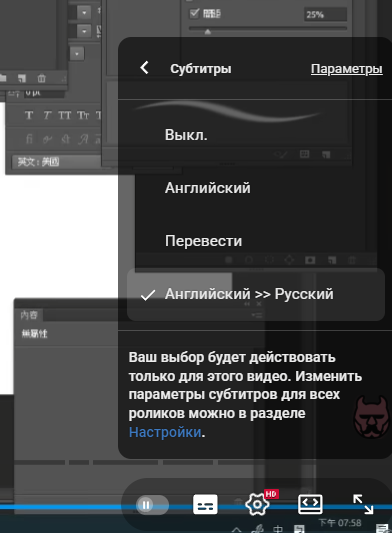Open the player settings gear

pos(257,504)
